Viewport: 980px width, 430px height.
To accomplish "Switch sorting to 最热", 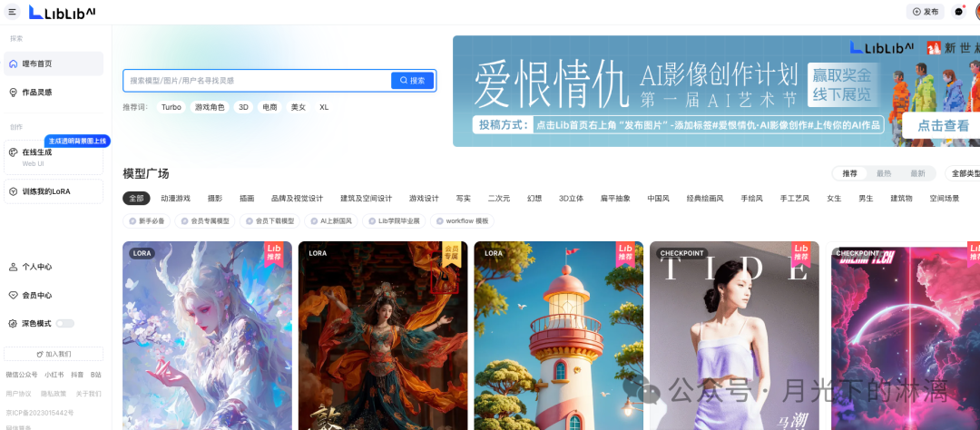I will [883, 173].
